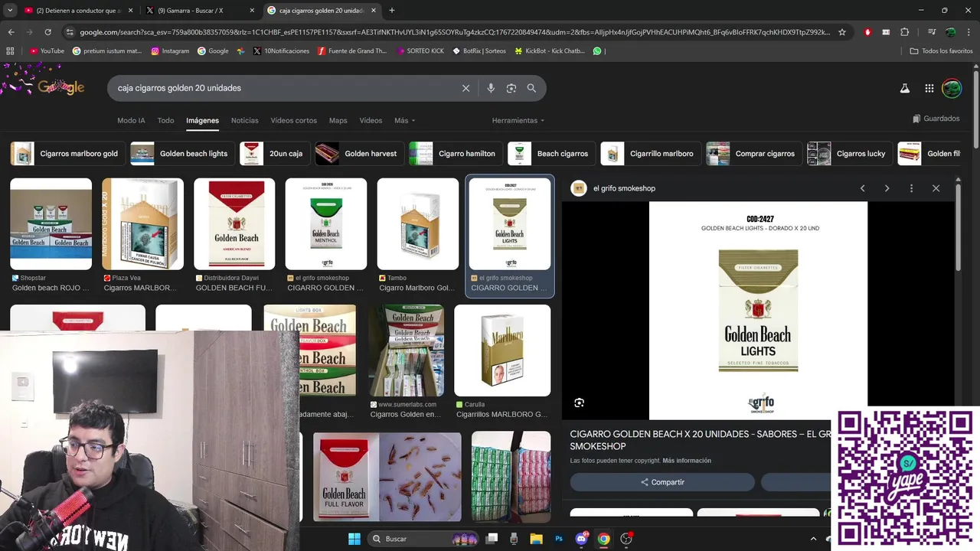Select 'Cigarrillo marlboro' suggestion chip
Viewport: 980px width, 551px height.
tap(649, 154)
